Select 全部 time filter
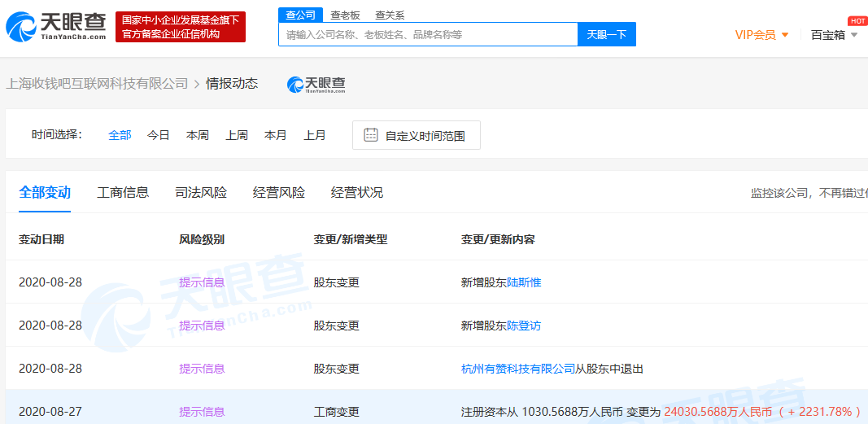Screen dimensions: 868x424 [x=120, y=135]
